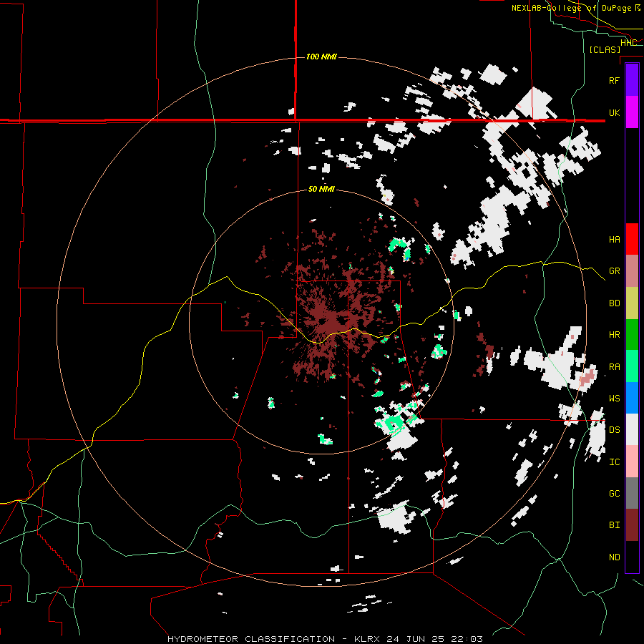
Task: Pick the dark green HR legend swatch
Action: (x=632, y=334)
